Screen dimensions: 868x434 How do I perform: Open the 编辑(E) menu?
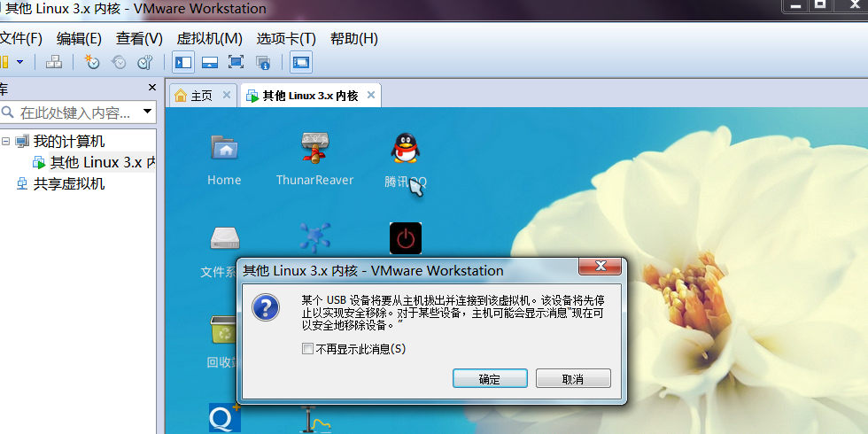tap(79, 39)
